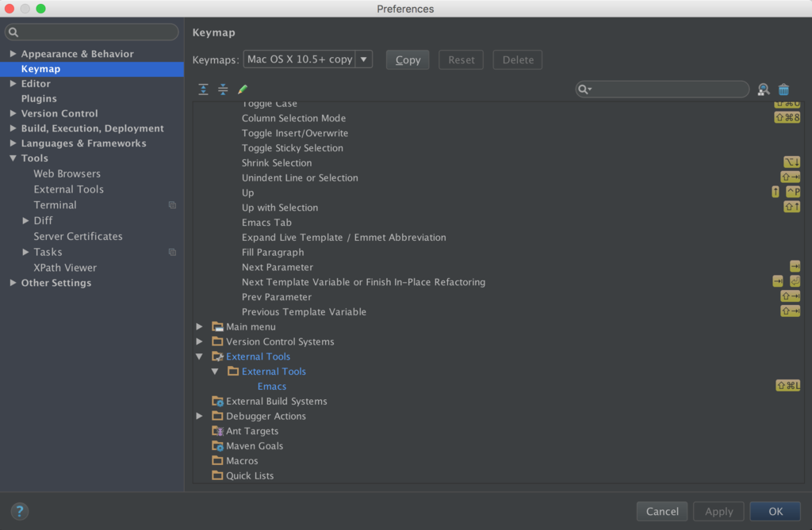Click the green pencil Edit Shortcut icon

[243, 89]
